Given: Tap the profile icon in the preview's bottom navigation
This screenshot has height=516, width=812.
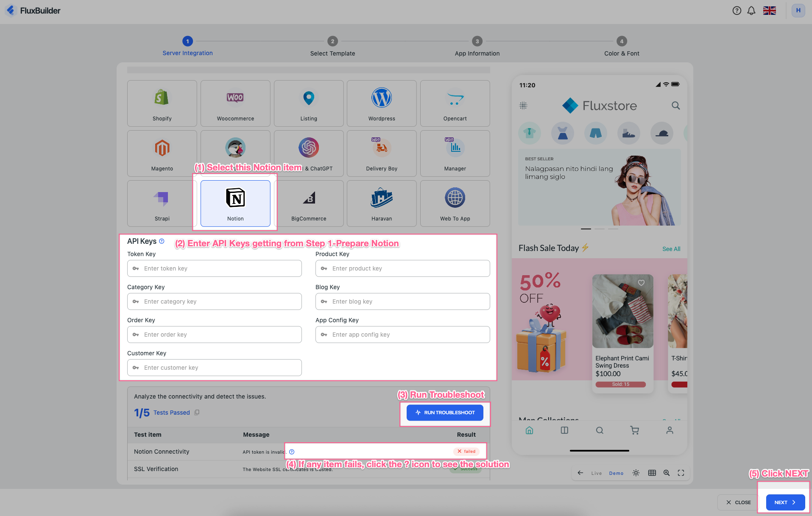Looking at the screenshot, I should (x=670, y=430).
